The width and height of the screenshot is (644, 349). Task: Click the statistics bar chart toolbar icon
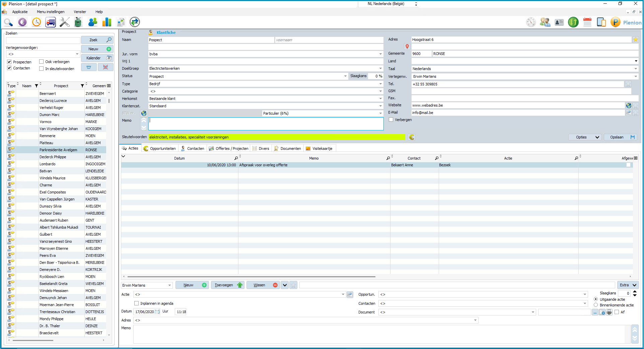coord(106,22)
